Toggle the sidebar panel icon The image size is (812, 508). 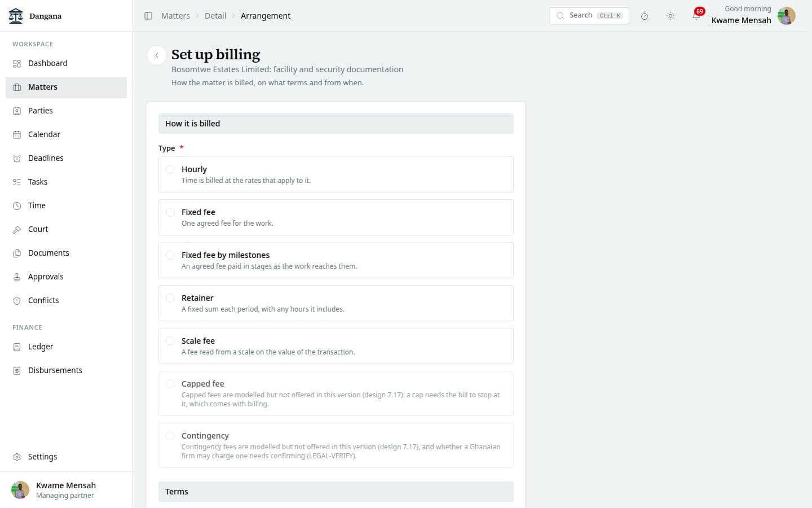pyautogui.click(x=148, y=16)
